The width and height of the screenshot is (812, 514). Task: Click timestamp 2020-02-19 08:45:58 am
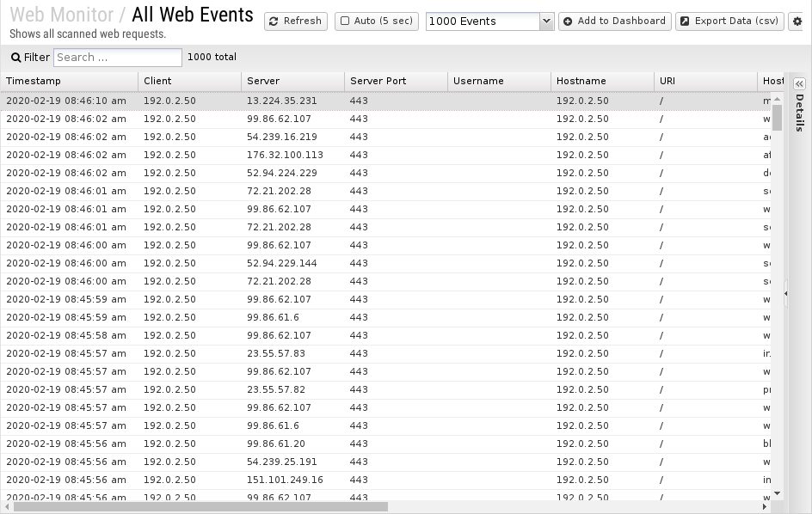click(x=65, y=335)
